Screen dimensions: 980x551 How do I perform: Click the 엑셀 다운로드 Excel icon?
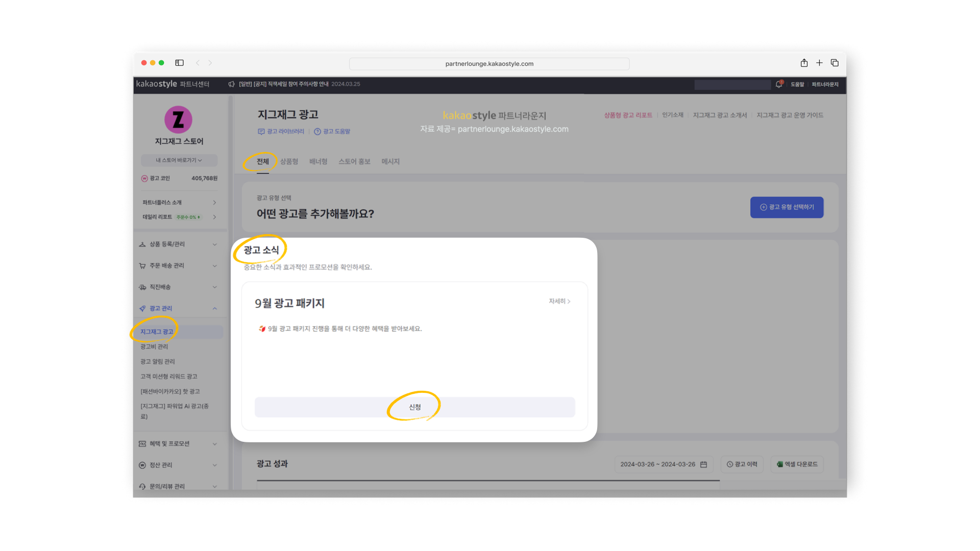point(779,464)
